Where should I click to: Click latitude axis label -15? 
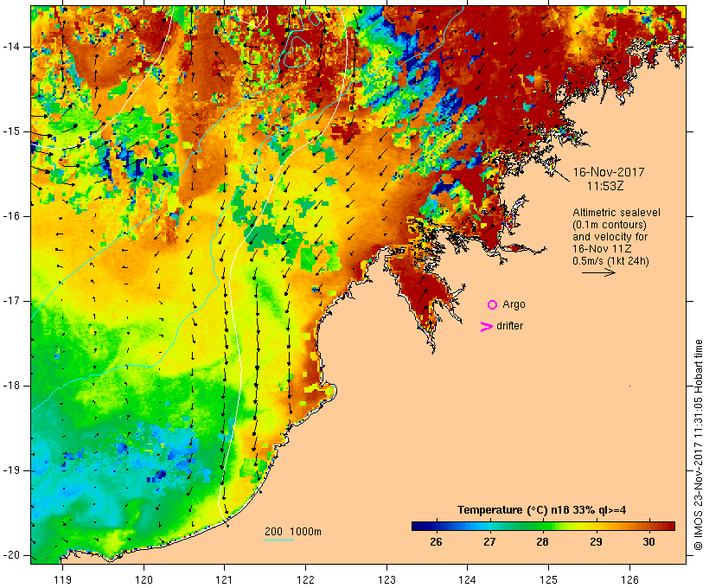click(11, 131)
